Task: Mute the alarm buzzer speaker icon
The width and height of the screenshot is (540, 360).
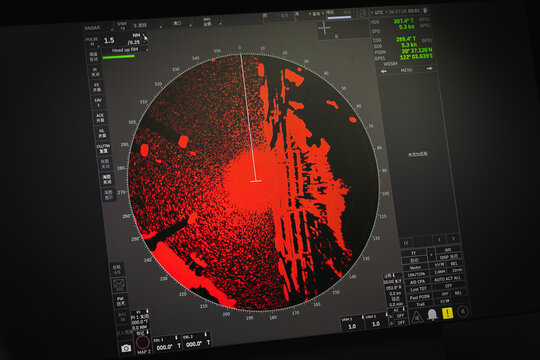Action: coord(463,312)
